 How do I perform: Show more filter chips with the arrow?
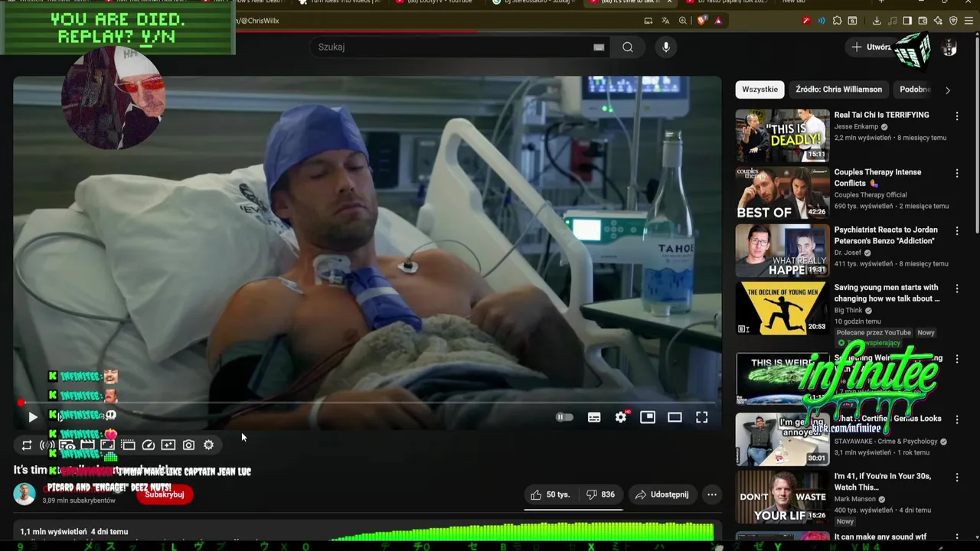pos(947,90)
